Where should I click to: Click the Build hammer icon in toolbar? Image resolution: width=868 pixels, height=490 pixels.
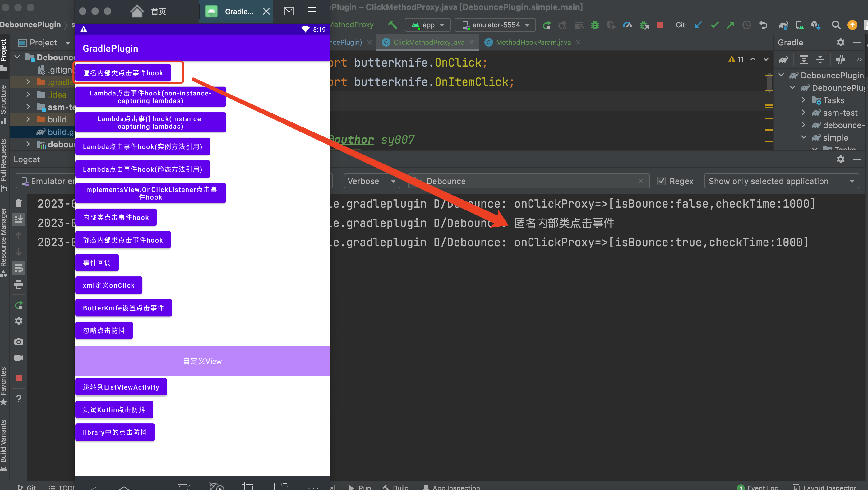point(393,25)
